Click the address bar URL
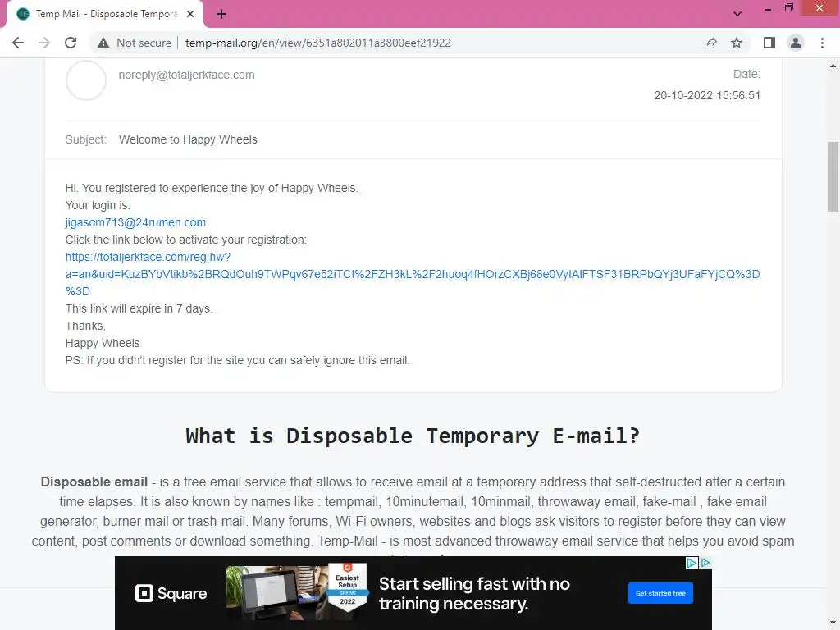 (317, 43)
